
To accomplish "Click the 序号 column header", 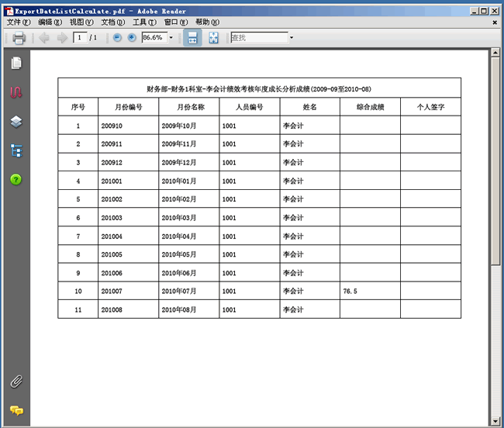I will [x=78, y=107].
